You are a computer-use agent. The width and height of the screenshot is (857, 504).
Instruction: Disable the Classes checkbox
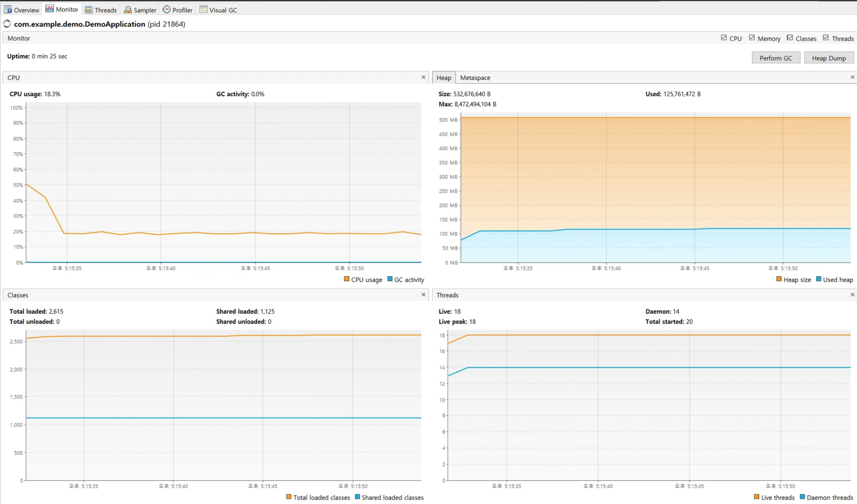click(790, 38)
